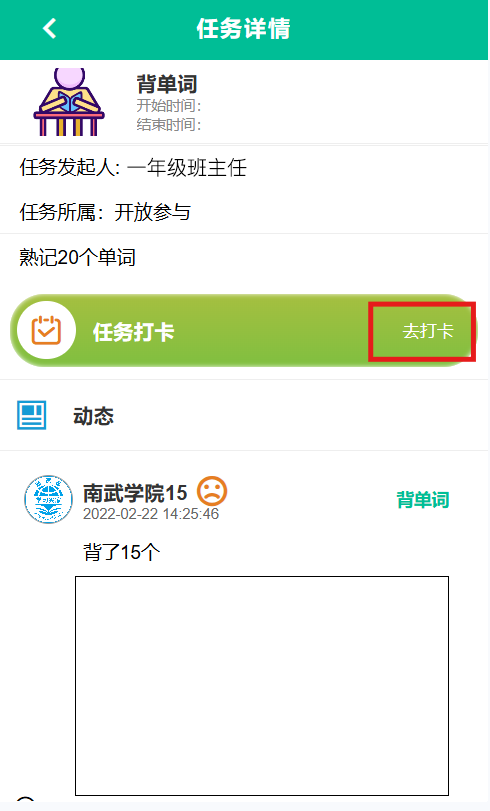490x811 pixels.
Task: Click the 动态 news feed icon
Action: click(32, 415)
